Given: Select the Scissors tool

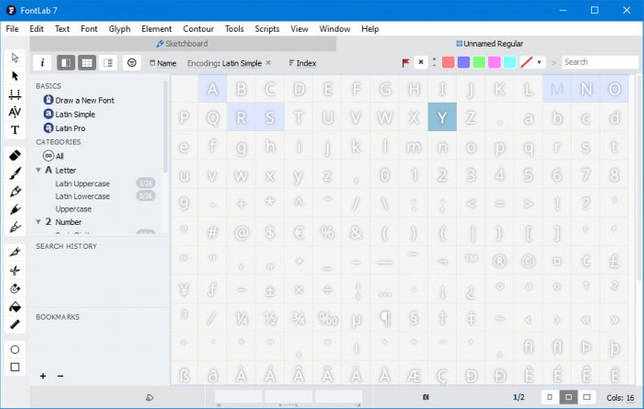Looking at the screenshot, I should (x=15, y=270).
